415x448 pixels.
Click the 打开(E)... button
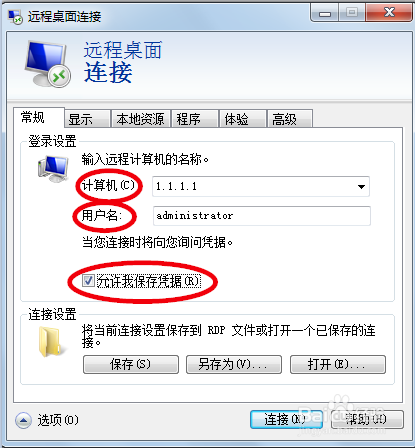338,364
